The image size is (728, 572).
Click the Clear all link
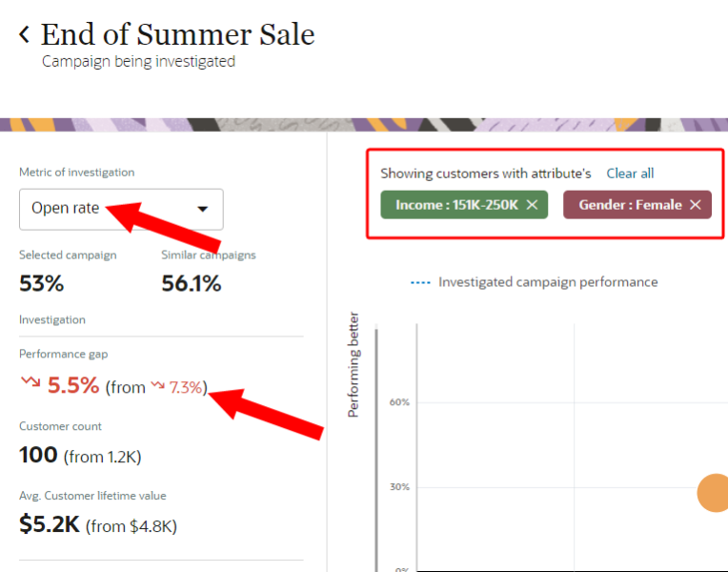tap(630, 174)
